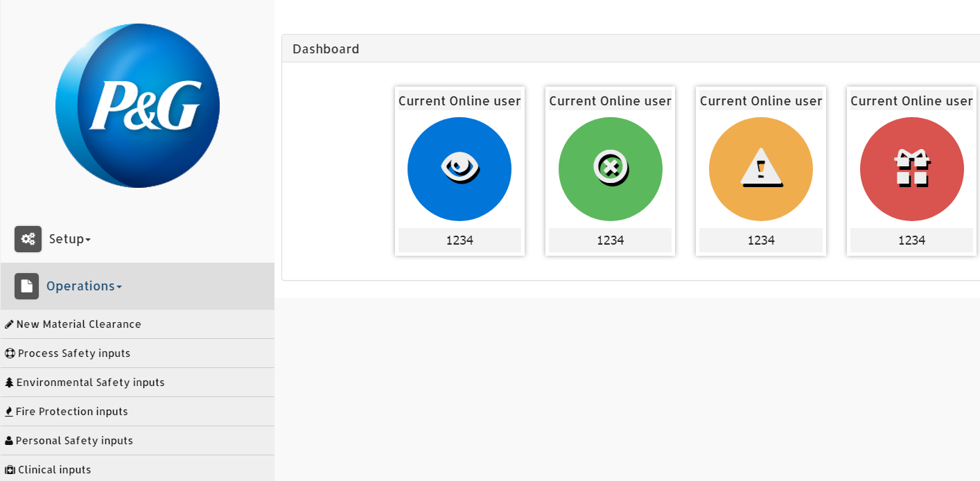
Task: Click the Setup gears icon
Action: 28,239
